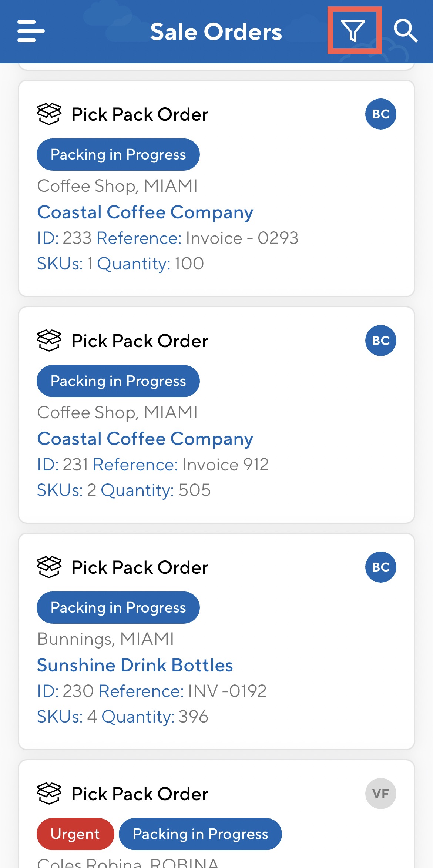This screenshot has width=433, height=868.
Task: Select the Sale Orders title
Action: 216,31
